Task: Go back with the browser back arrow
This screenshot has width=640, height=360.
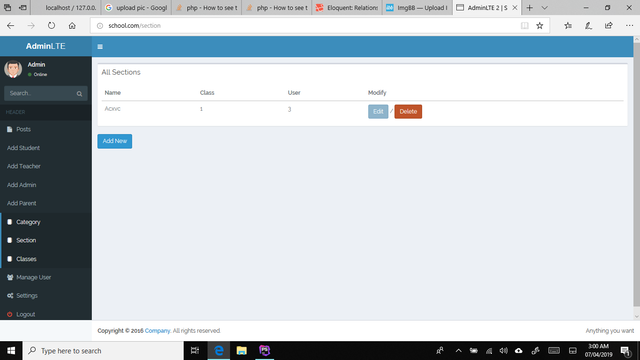Action: point(11,26)
